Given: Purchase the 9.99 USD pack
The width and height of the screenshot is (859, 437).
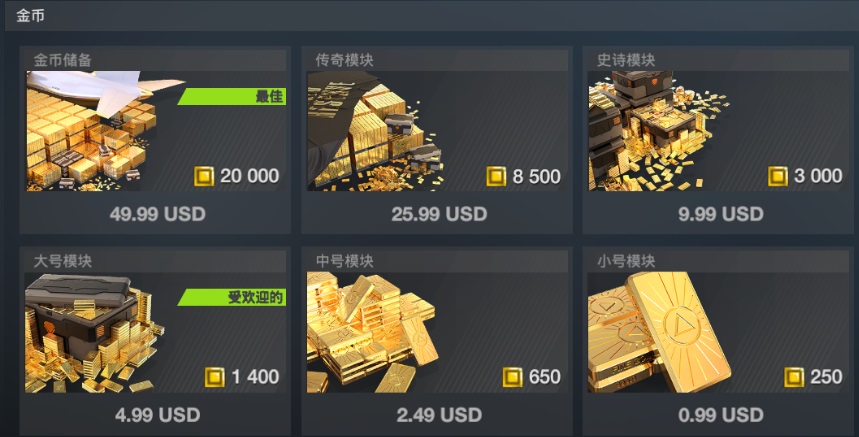Looking at the screenshot, I should coord(720,214).
